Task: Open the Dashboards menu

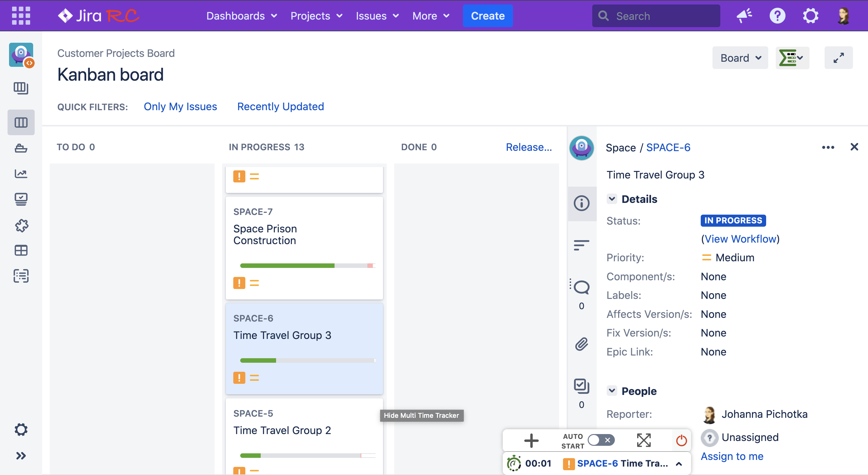Action: 242,15
